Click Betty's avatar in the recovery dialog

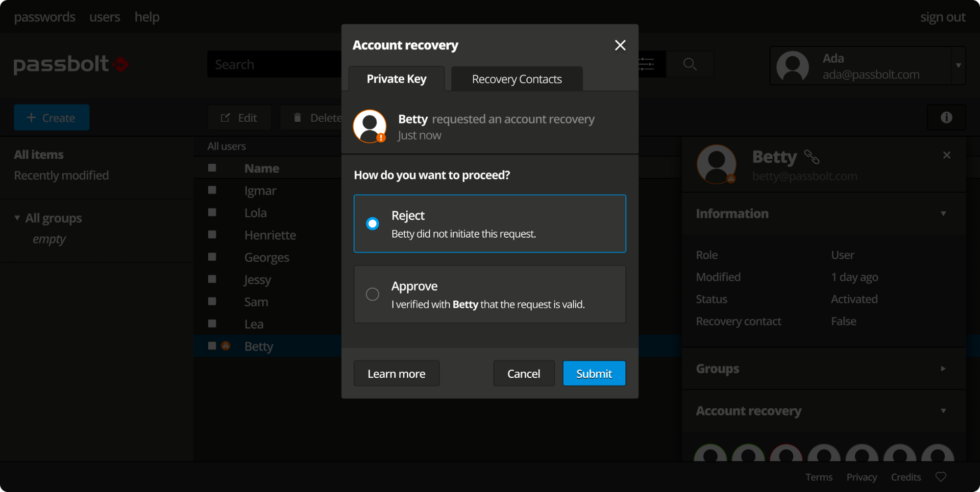point(370,126)
